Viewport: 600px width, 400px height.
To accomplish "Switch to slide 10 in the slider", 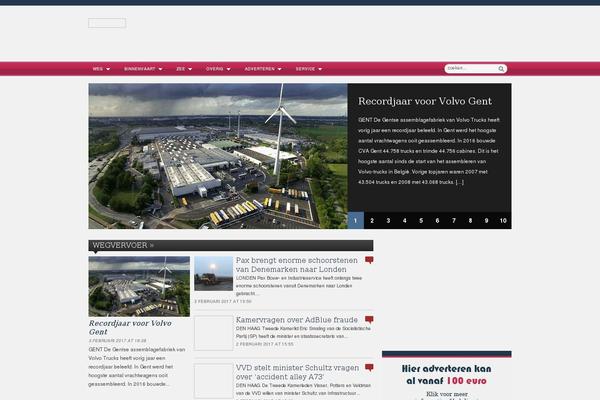I will (x=503, y=220).
